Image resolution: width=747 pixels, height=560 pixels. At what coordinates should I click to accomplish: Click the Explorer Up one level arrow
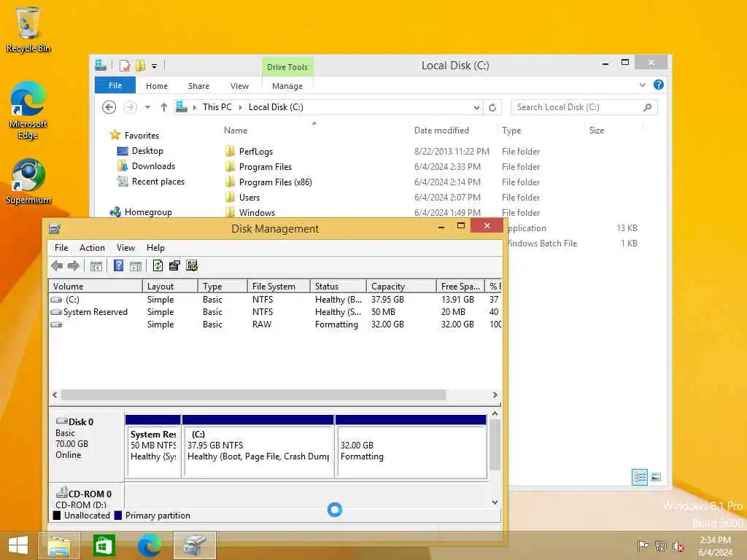(x=164, y=107)
